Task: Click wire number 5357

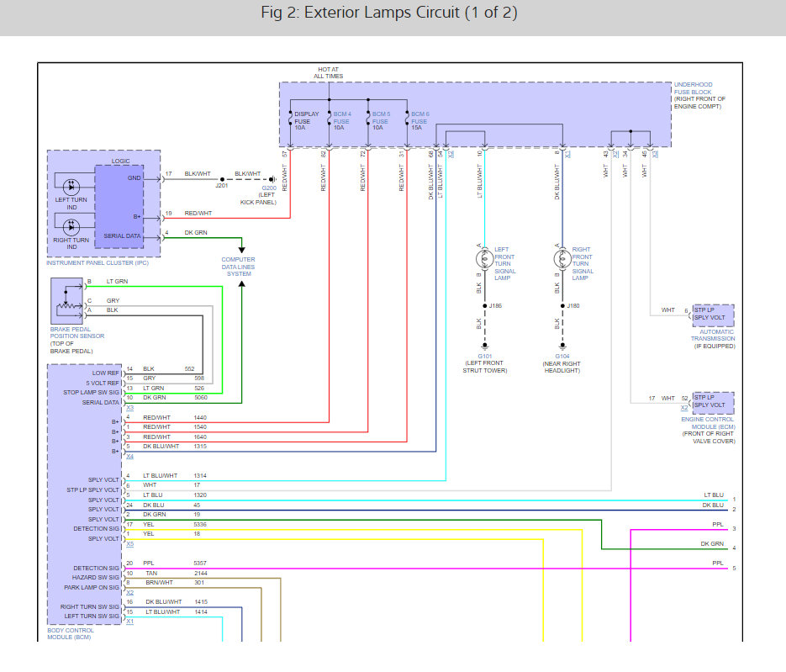Action: [200, 564]
